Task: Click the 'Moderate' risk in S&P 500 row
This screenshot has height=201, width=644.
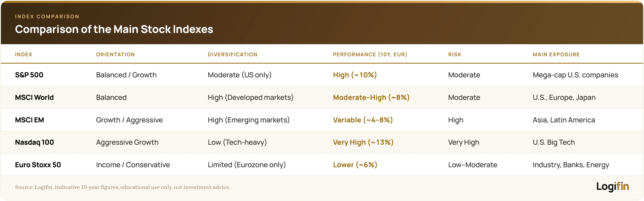Action: 464,75
